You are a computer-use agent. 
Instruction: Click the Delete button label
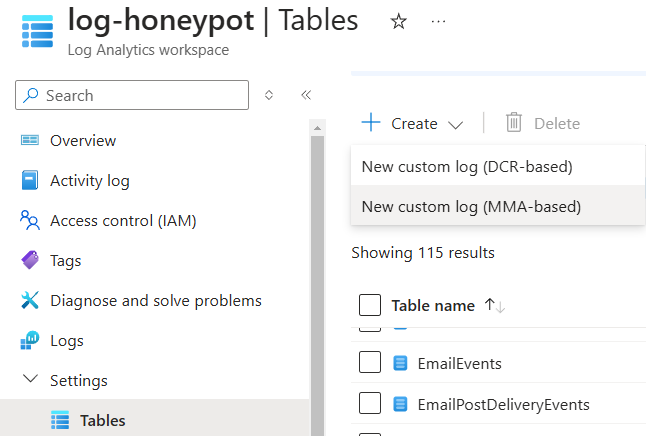tap(557, 124)
